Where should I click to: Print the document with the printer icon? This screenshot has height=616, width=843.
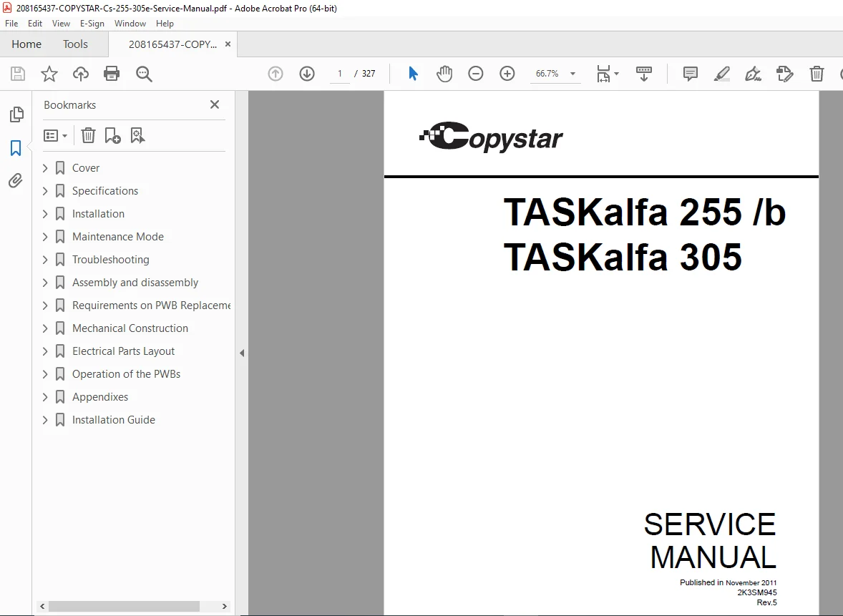[x=112, y=74]
